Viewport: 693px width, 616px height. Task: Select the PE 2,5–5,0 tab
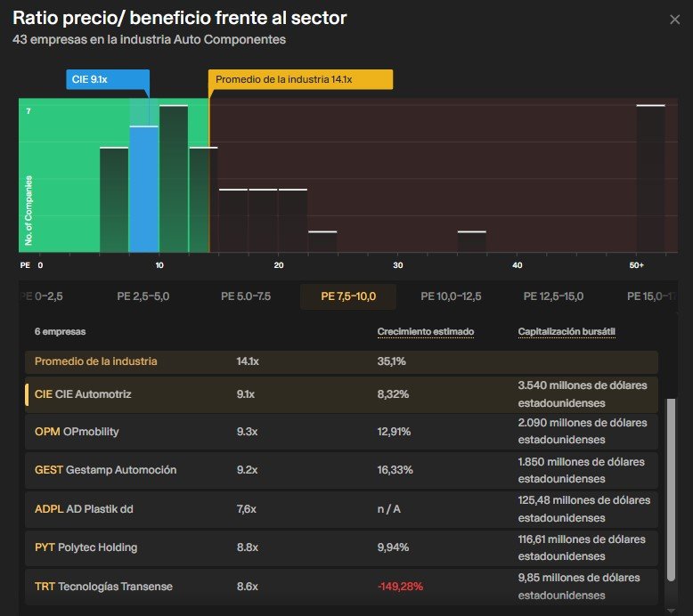pos(143,296)
